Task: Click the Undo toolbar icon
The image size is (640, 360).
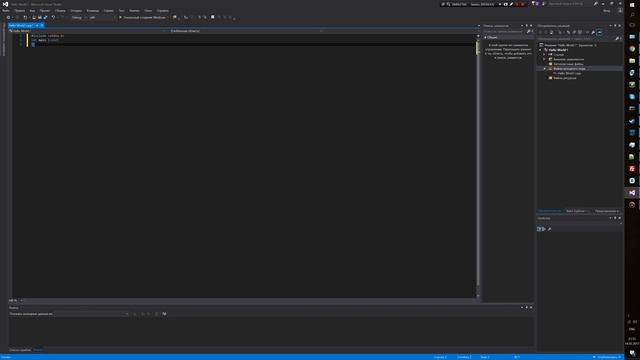Action: 53,18
